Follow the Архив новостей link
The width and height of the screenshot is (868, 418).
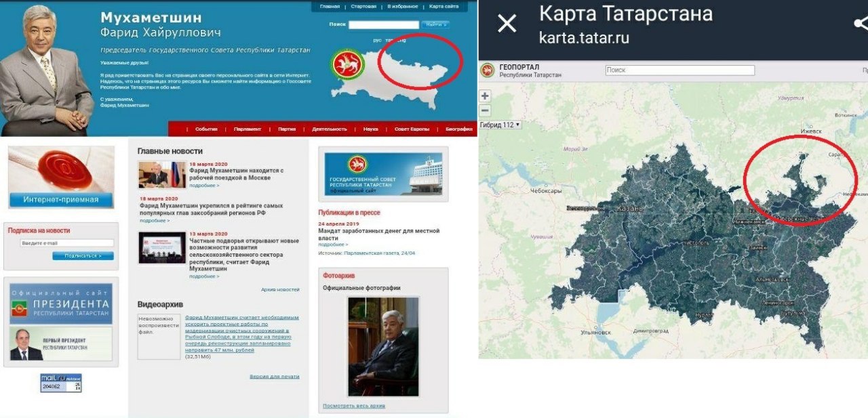click(280, 289)
